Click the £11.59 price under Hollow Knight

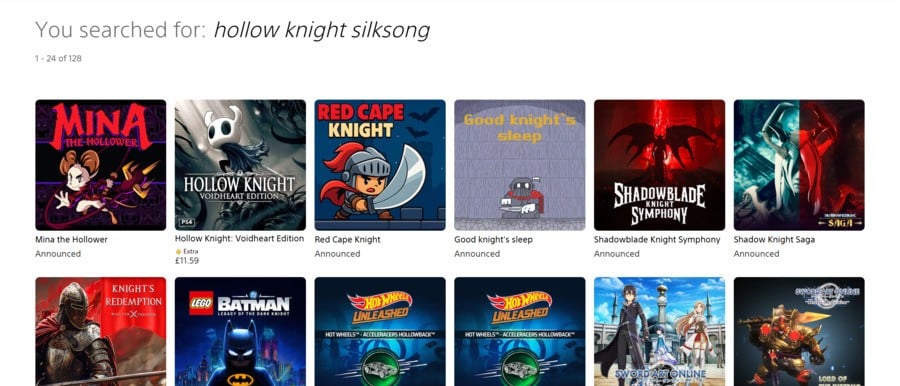click(x=187, y=260)
